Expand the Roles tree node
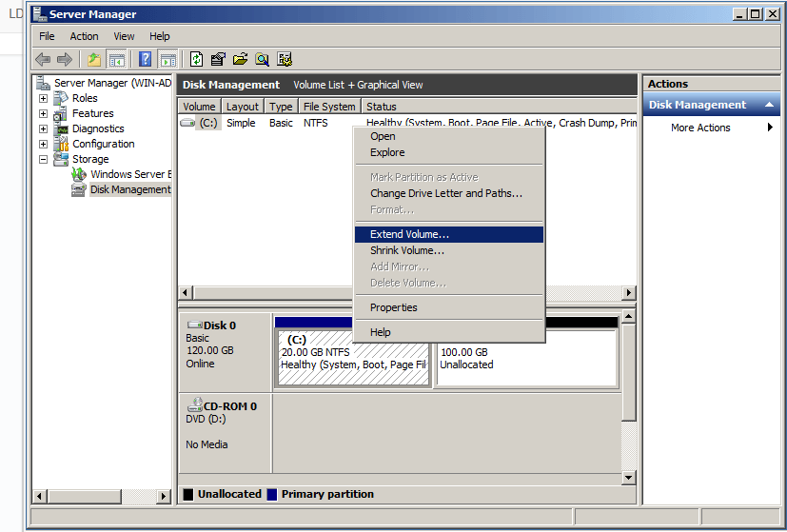 coord(43,98)
